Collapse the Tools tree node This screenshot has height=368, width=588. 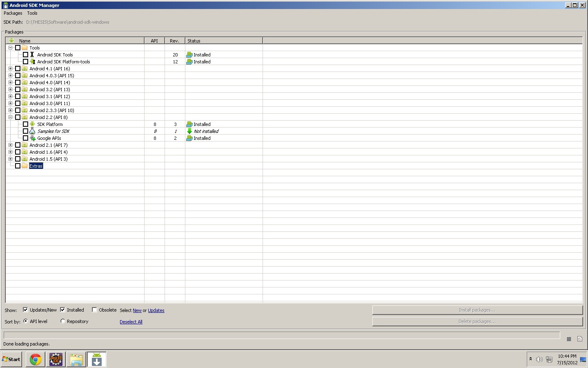(10, 47)
